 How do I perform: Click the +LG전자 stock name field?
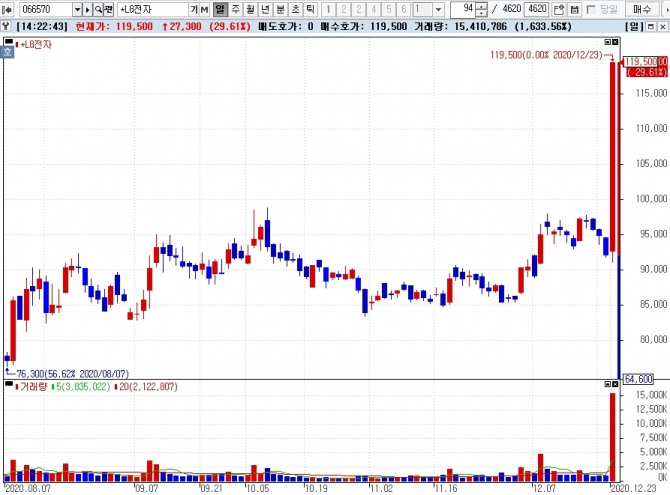pos(153,9)
